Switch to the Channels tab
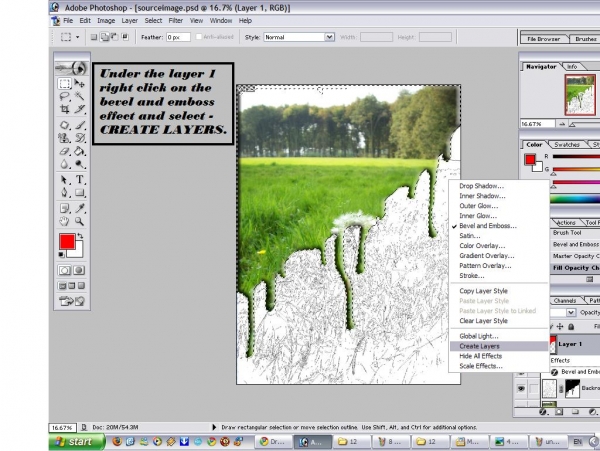Viewport: 600px width, 451px height. (x=565, y=301)
